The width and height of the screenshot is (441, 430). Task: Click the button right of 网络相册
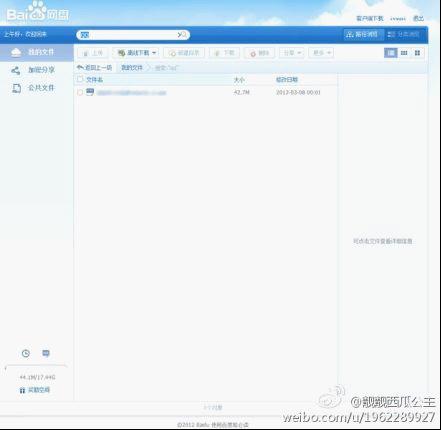tap(404, 34)
